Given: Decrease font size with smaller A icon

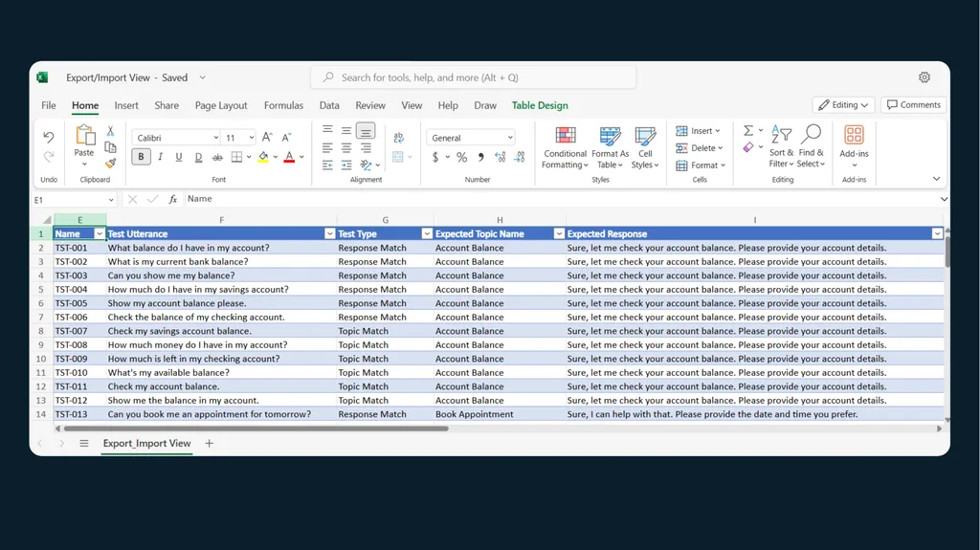Looking at the screenshot, I should (286, 138).
